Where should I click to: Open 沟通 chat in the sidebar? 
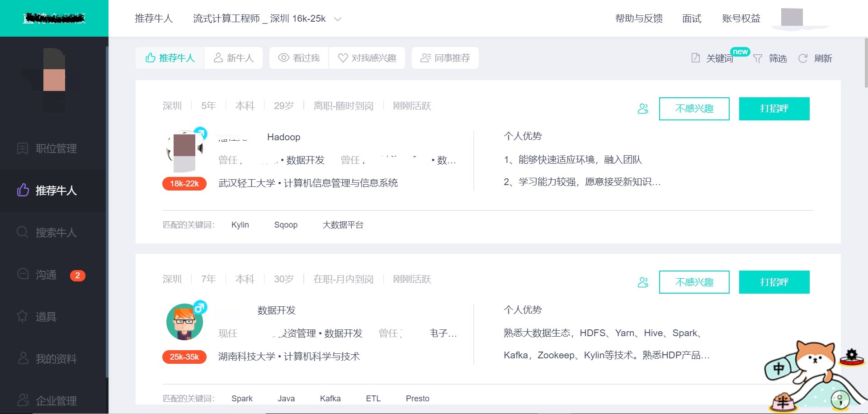46,275
